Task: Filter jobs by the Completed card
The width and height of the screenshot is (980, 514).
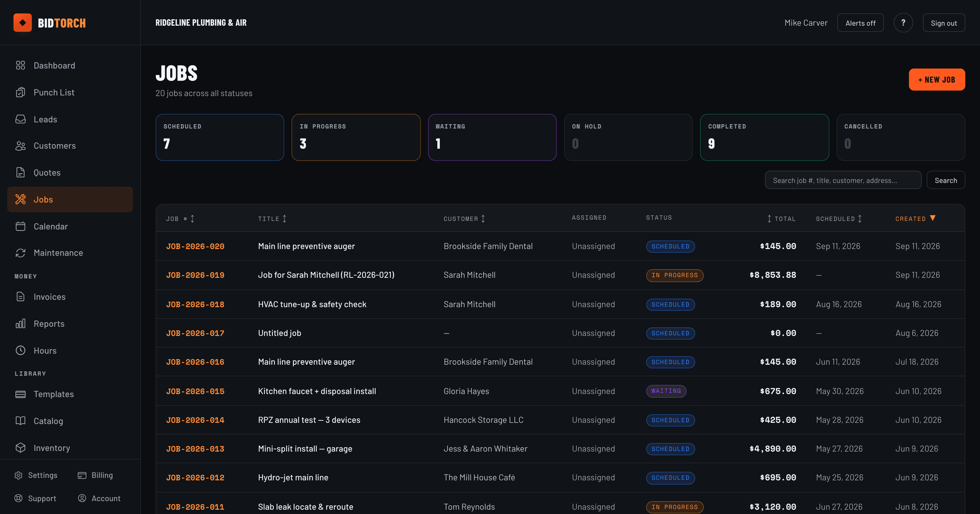Action: point(765,137)
